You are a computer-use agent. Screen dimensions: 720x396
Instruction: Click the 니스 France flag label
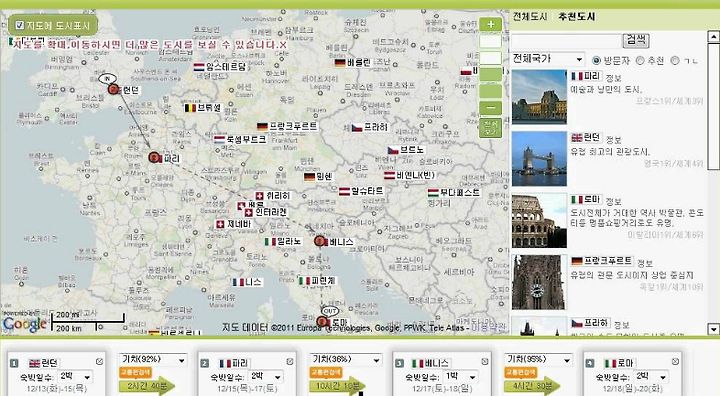point(247,282)
